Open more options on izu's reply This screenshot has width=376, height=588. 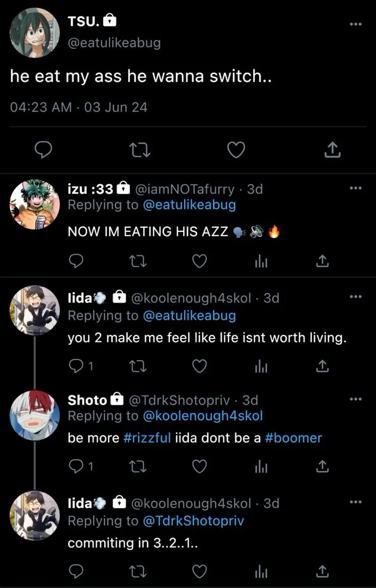356,188
